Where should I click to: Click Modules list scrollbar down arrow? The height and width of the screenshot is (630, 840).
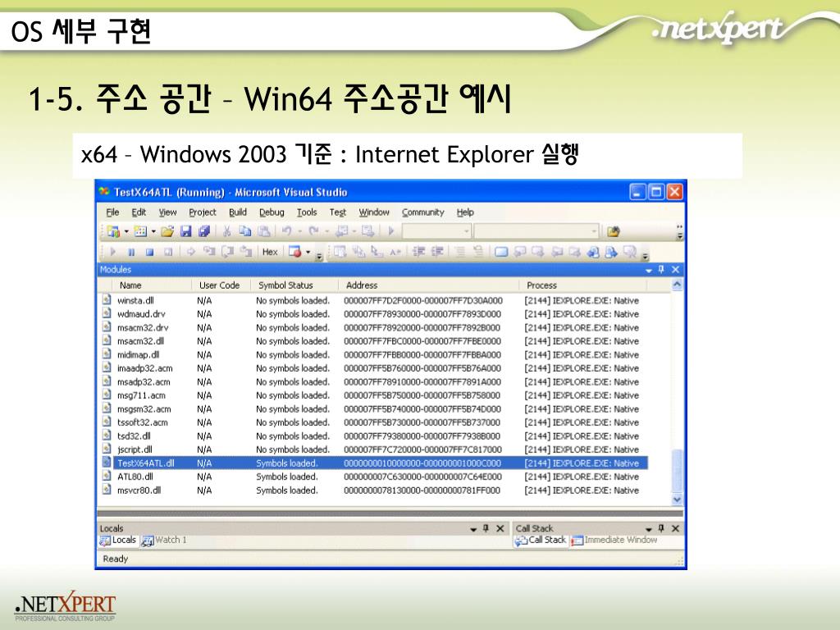(x=677, y=500)
